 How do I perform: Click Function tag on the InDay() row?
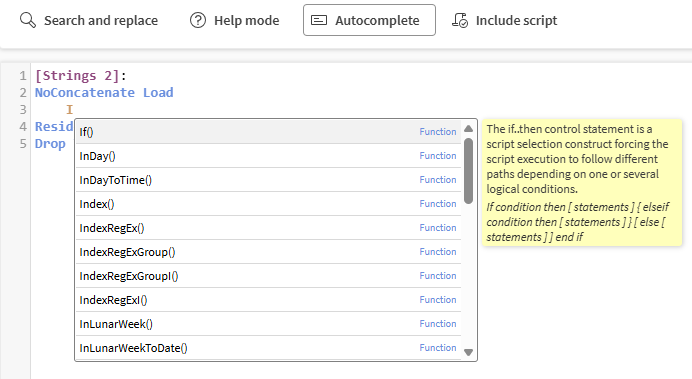coord(437,156)
